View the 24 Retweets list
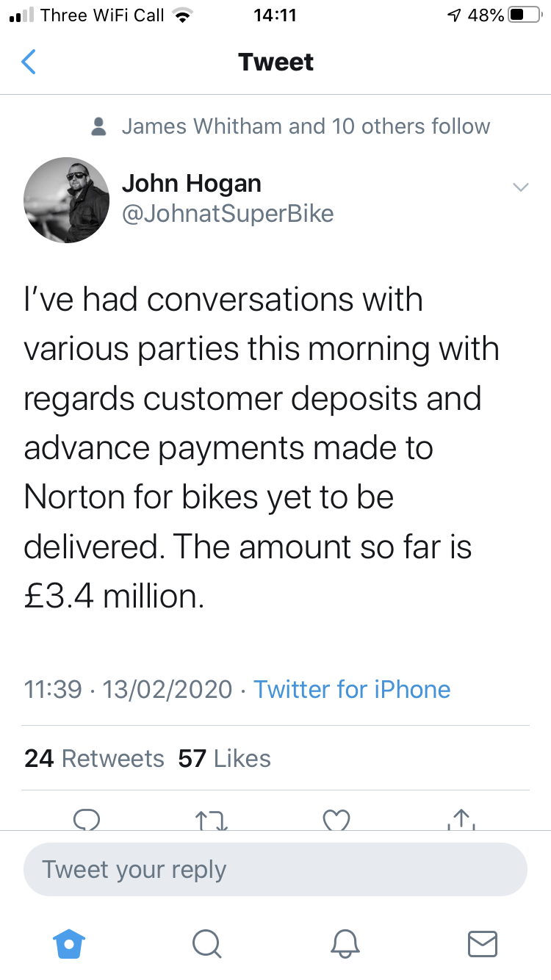This screenshot has height=980, width=551. point(94,758)
